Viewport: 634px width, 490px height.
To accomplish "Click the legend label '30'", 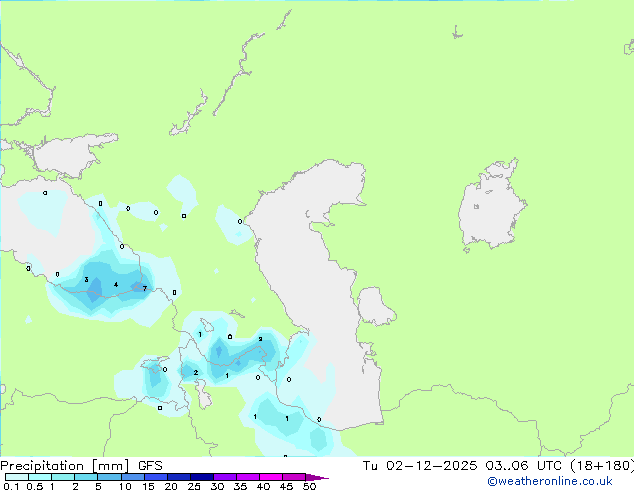I will coord(217,486).
